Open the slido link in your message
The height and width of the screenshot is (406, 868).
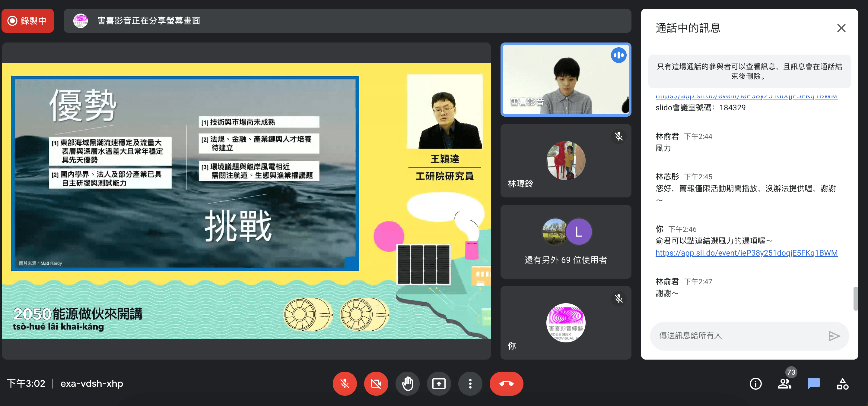(746, 253)
